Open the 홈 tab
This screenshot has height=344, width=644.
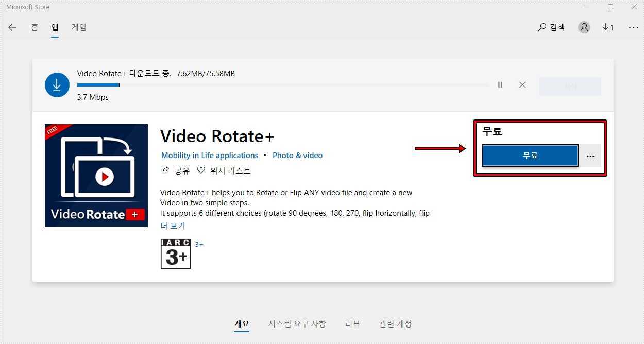click(x=35, y=27)
